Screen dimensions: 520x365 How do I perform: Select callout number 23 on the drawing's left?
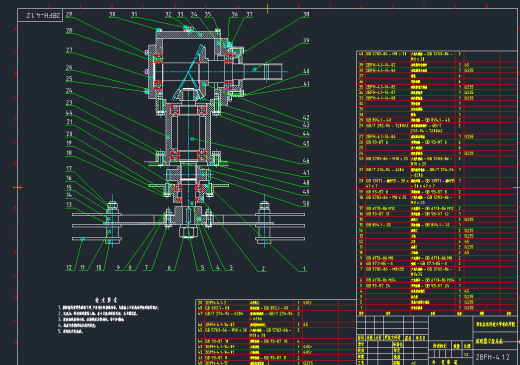coord(69,103)
